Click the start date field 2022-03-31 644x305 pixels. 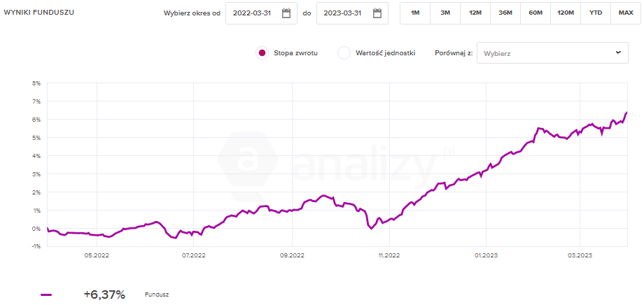[252, 13]
